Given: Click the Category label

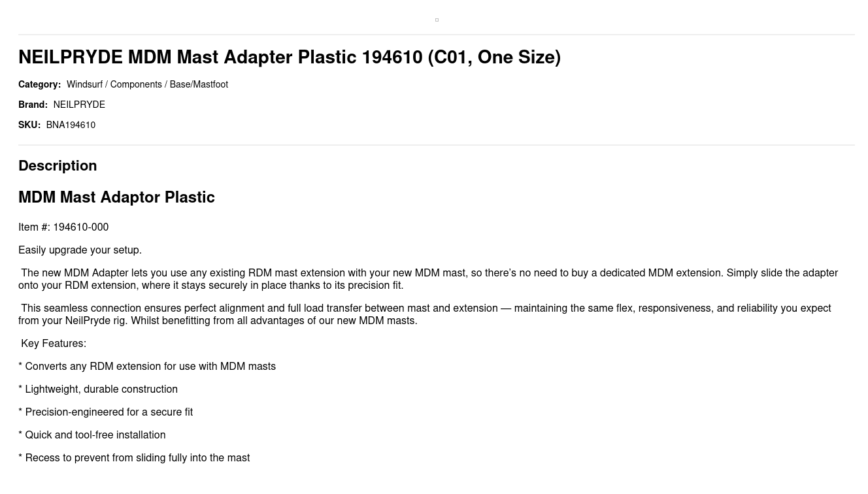Looking at the screenshot, I should pyautogui.click(x=39, y=84).
